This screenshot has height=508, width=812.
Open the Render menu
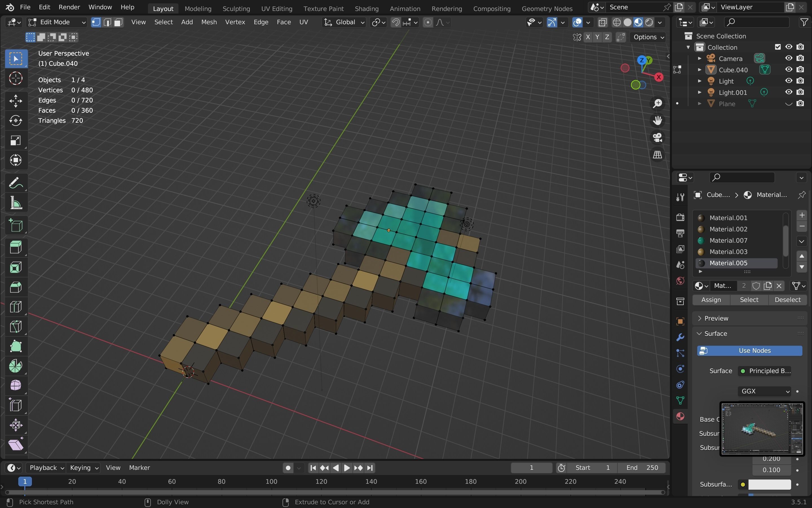tap(69, 7)
